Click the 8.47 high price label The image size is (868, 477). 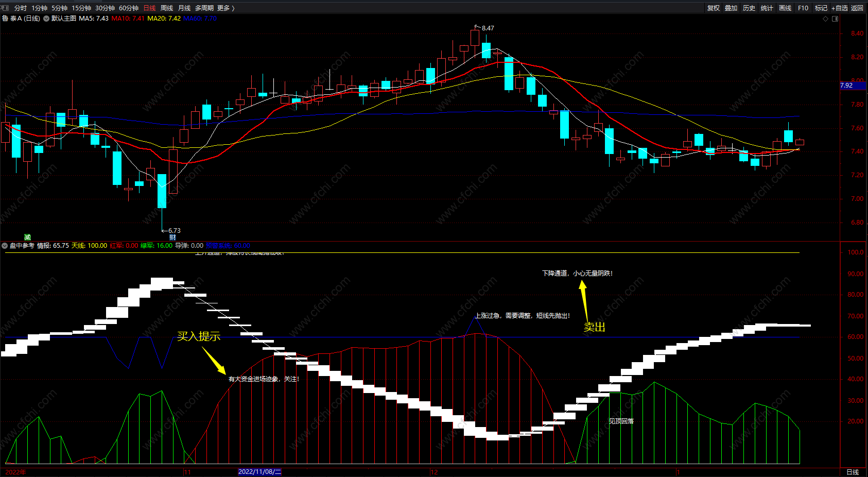488,28
